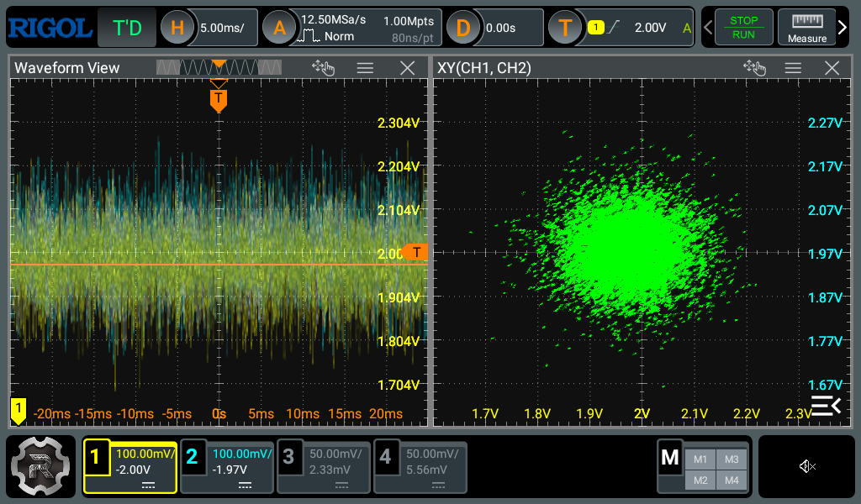Close the XY(CH1, CH2) window
The height and width of the screenshot is (504, 861).
832,68
